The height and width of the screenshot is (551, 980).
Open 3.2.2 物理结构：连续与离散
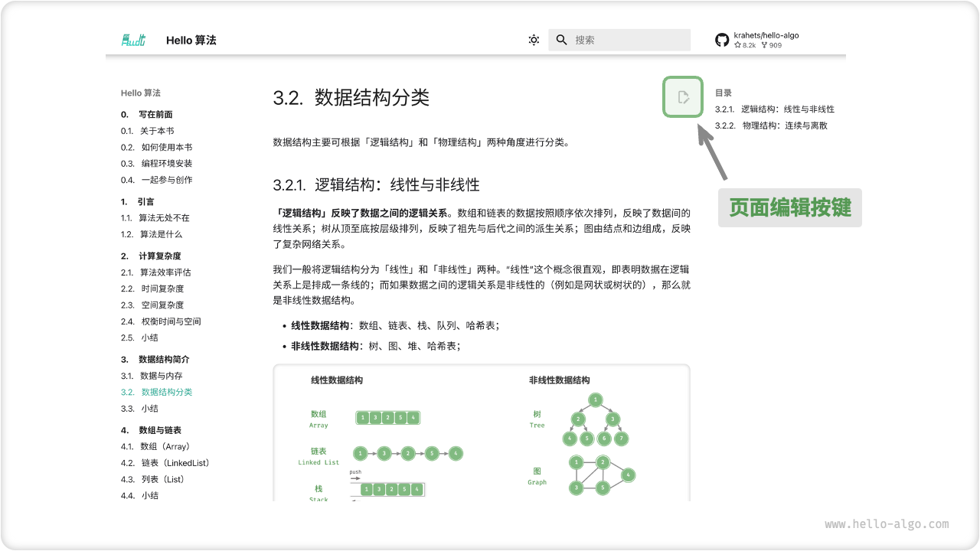pyautogui.click(x=773, y=125)
